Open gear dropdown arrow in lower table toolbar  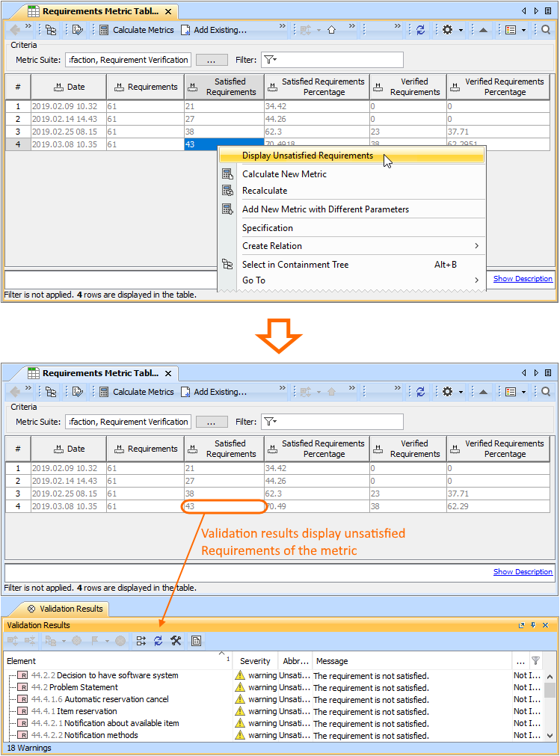point(461,392)
